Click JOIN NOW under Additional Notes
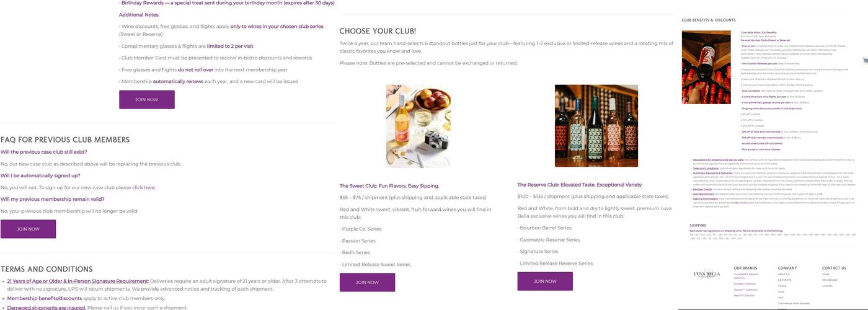Screen dimensions: 868x310 146,99
